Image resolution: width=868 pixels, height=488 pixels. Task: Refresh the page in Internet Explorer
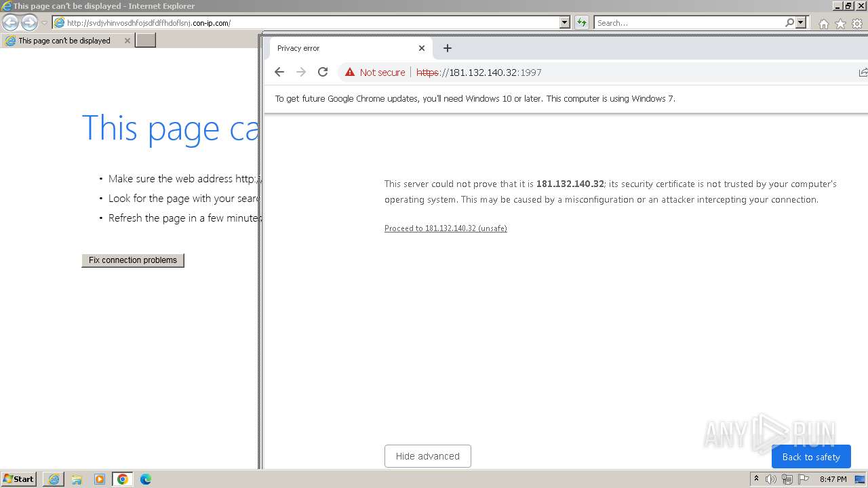click(x=582, y=22)
